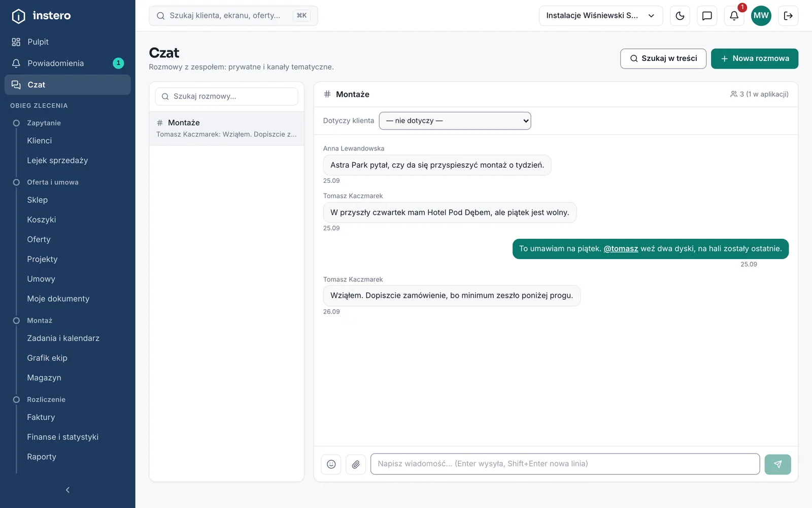Focus the Szukaj rozmowy search field
The image size is (812, 508).
pyautogui.click(x=226, y=97)
